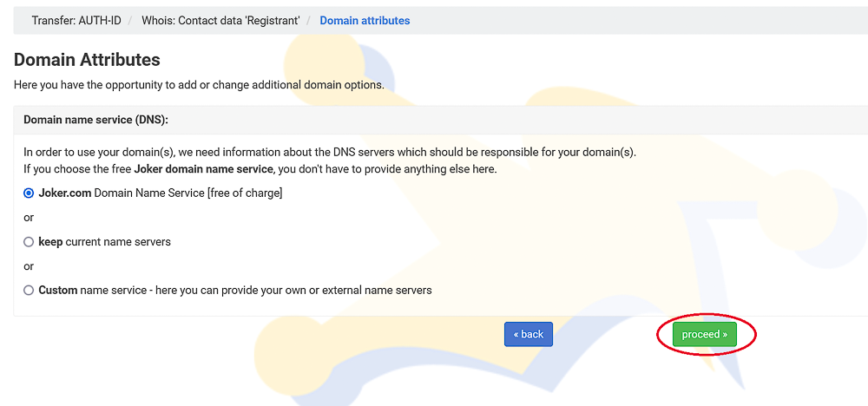
Task: Click the Custom name service description label
Action: pyautogui.click(x=235, y=290)
